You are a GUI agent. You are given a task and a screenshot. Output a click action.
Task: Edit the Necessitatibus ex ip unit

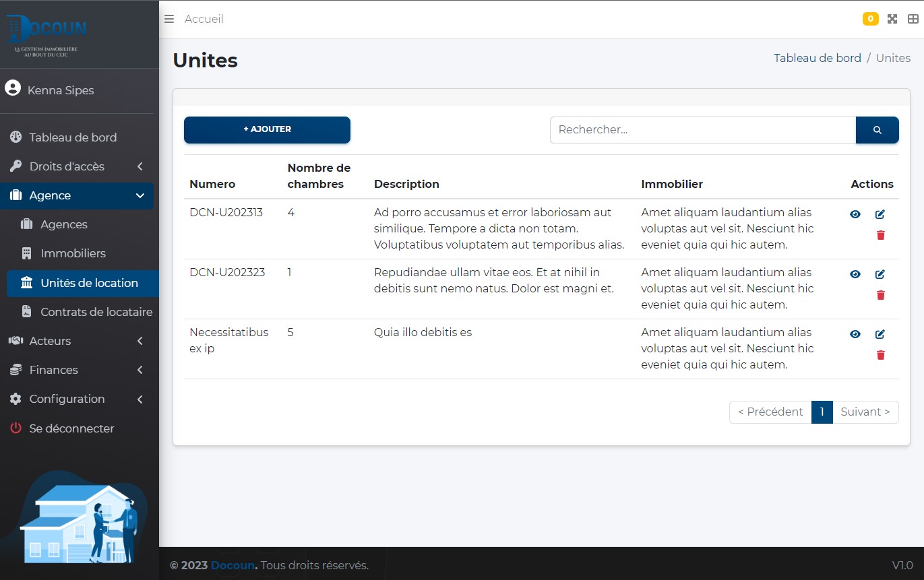880,334
